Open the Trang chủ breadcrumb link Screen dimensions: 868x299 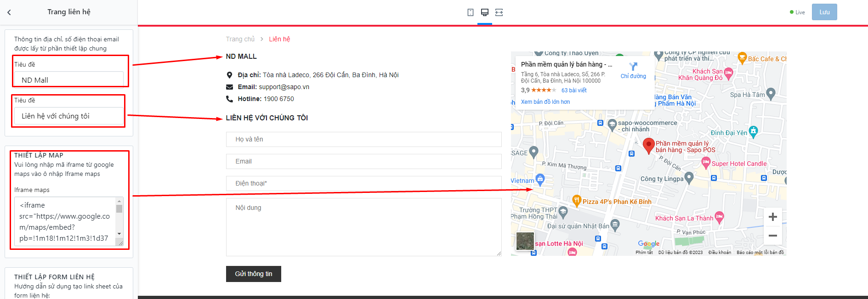tap(240, 39)
